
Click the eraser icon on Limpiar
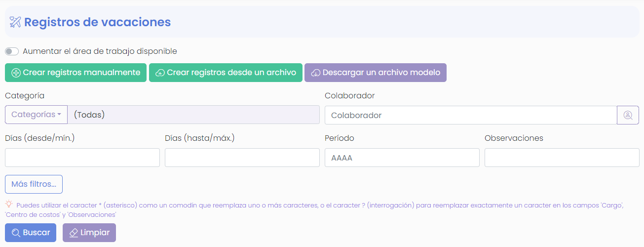pos(74,233)
